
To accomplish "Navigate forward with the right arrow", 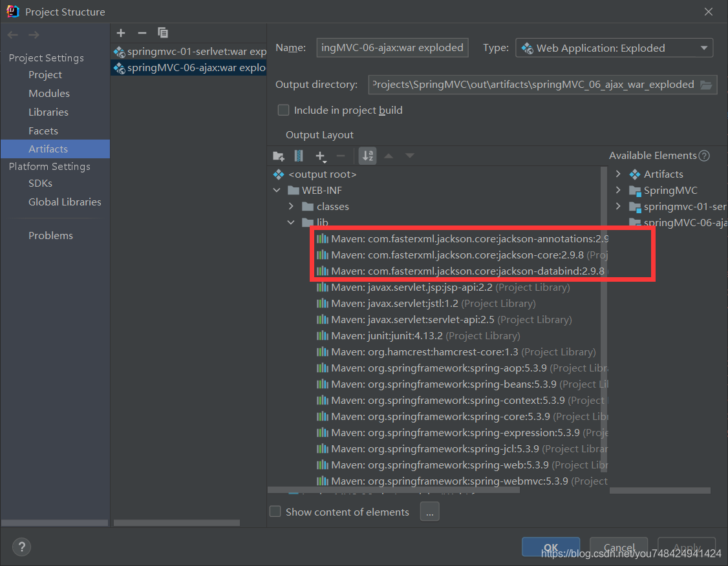I will (x=34, y=35).
